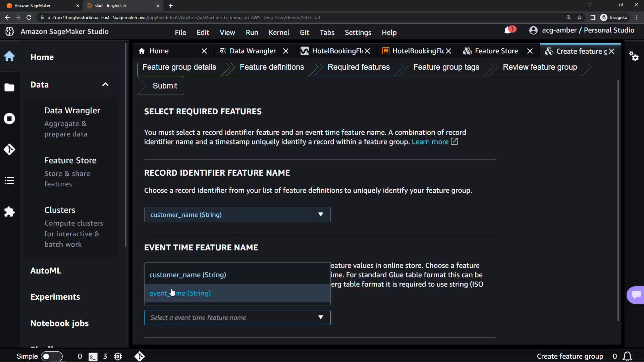
Task: Open the Git sidebar icon
Action: coord(9,149)
